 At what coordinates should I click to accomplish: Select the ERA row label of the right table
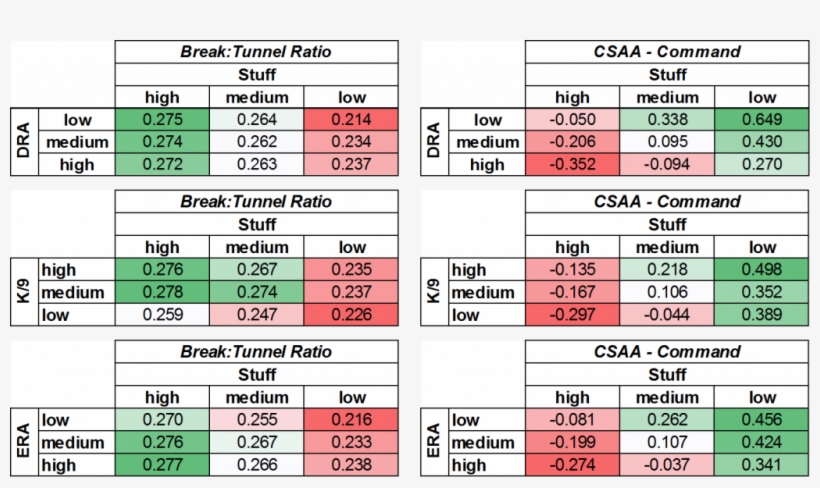point(434,442)
